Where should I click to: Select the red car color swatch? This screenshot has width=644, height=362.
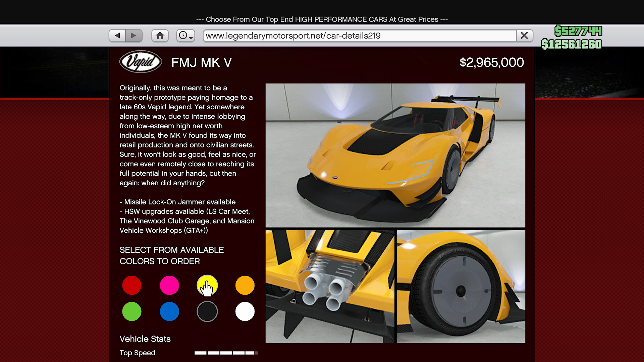click(x=132, y=285)
